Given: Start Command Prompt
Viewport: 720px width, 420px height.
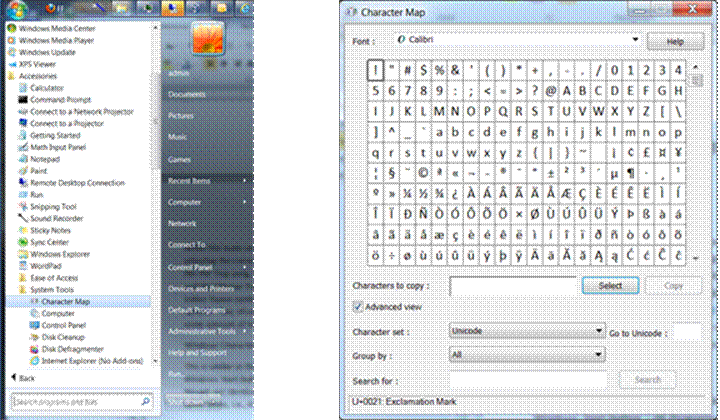Looking at the screenshot, I should click(x=61, y=100).
